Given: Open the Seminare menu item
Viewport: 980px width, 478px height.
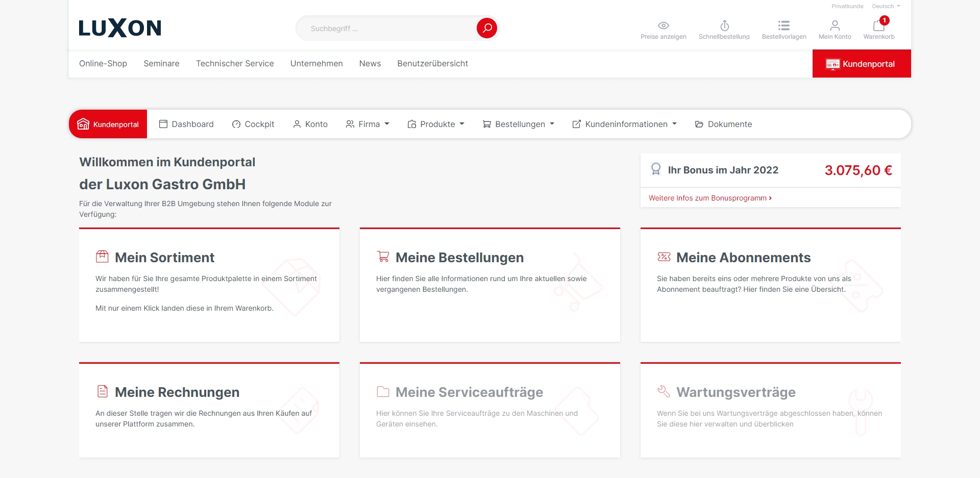Looking at the screenshot, I should click(161, 63).
